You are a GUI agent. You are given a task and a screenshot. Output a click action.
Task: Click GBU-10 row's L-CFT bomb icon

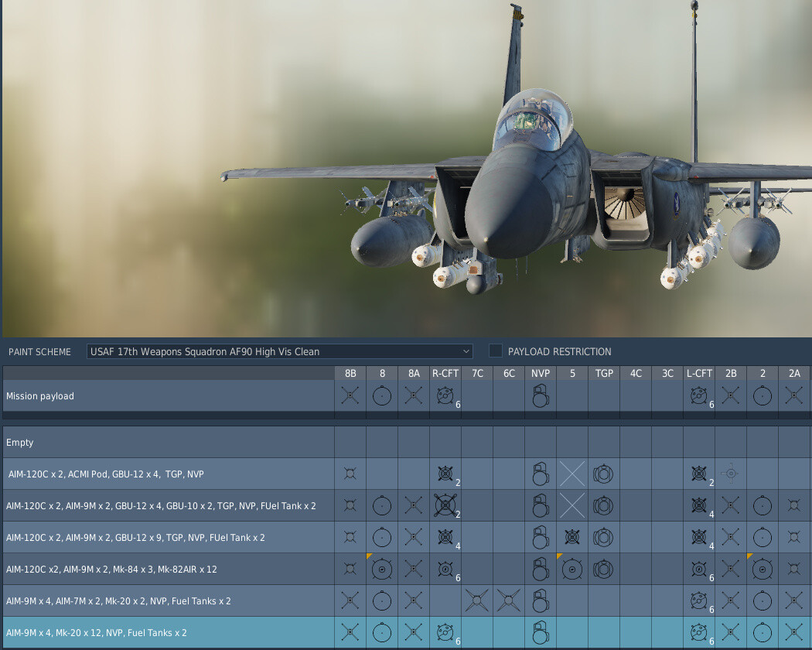(699, 505)
